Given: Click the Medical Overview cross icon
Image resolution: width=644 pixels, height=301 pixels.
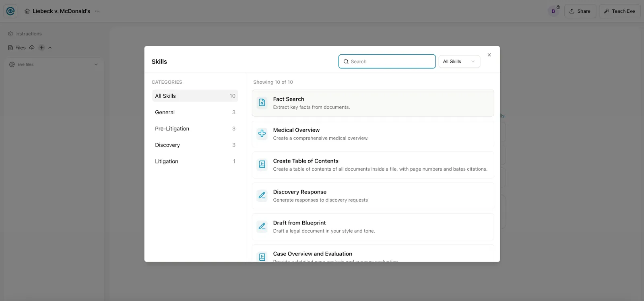Looking at the screenshot, I should (x=262, y=134).
